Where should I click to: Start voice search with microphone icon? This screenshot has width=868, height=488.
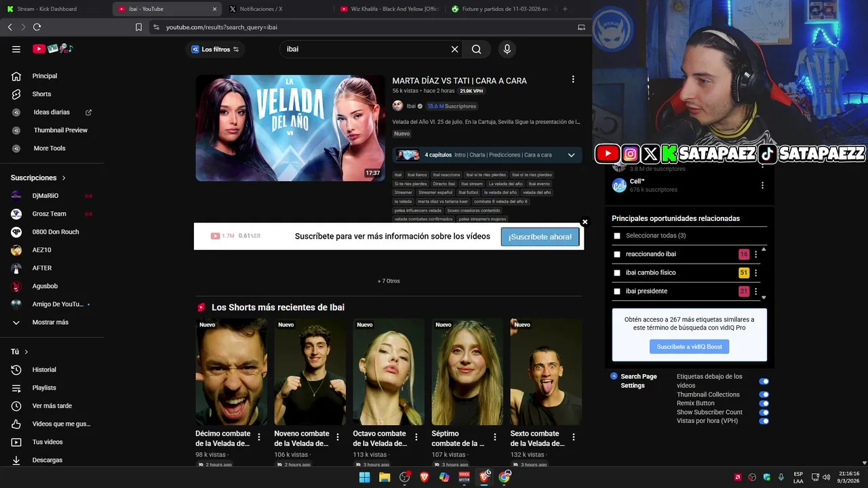click(507, 49)
